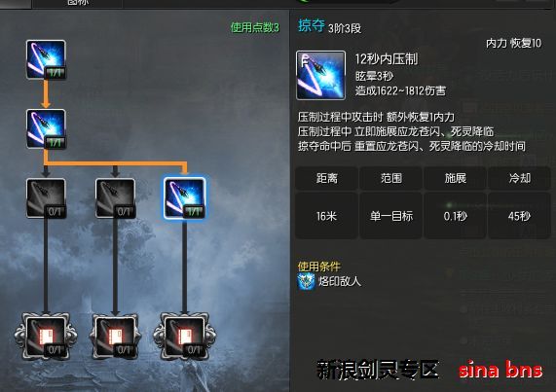Click the 烙印敌人 condition icon
The width and height of the screenshot is (556, 392).
[x=306, y=281]
